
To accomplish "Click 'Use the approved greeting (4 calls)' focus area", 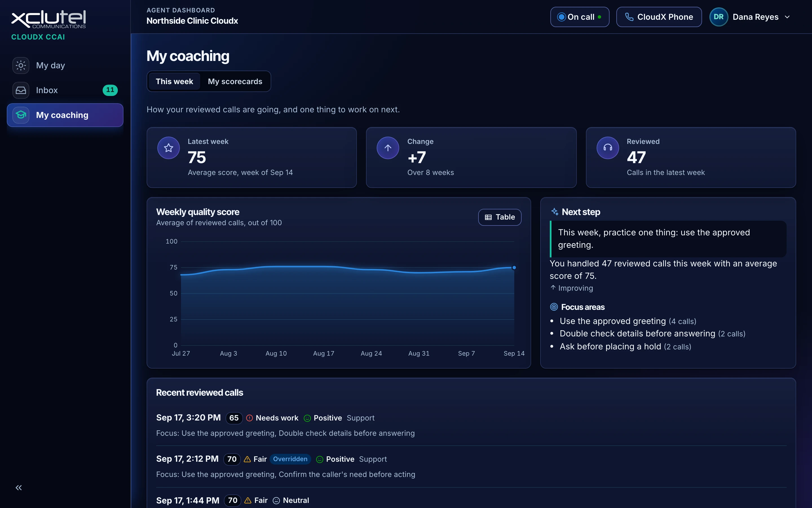I will (x=627, y=321).
